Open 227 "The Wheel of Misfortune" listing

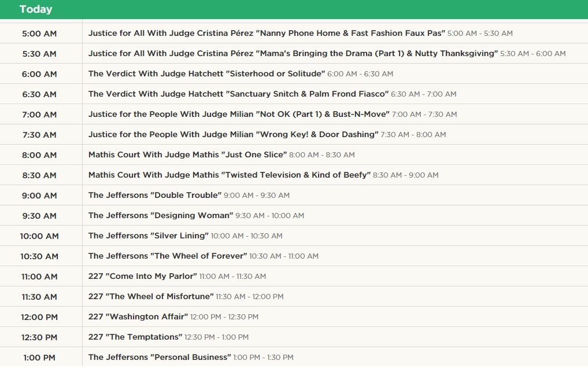(x=151, y=296)
